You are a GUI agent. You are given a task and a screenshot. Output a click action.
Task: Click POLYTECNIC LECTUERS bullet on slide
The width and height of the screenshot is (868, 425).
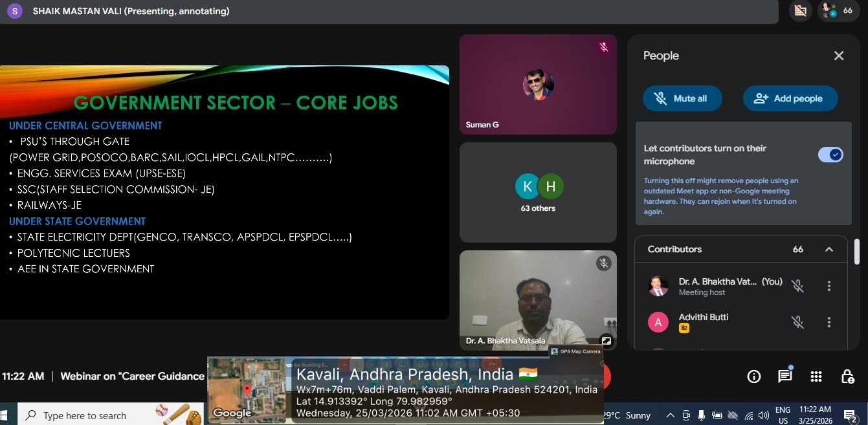pos(73,253)
